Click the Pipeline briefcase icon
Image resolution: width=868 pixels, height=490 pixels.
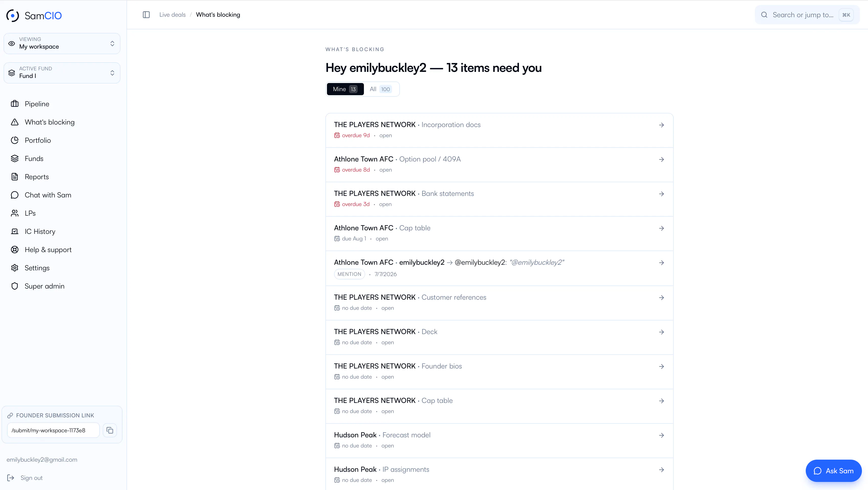[14, 104]
